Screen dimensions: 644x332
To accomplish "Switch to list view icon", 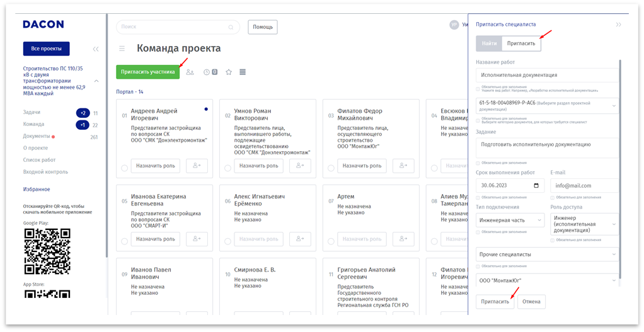I will coord(243,72).
